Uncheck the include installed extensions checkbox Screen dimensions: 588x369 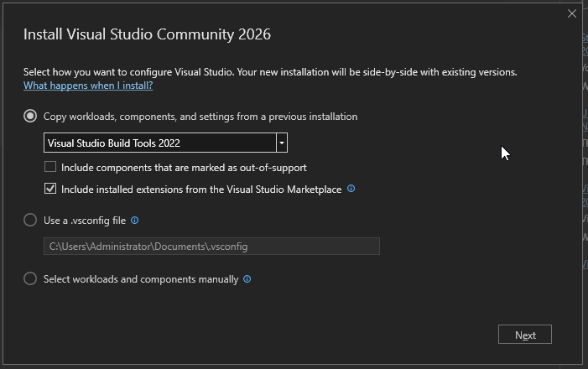point(51,190)
